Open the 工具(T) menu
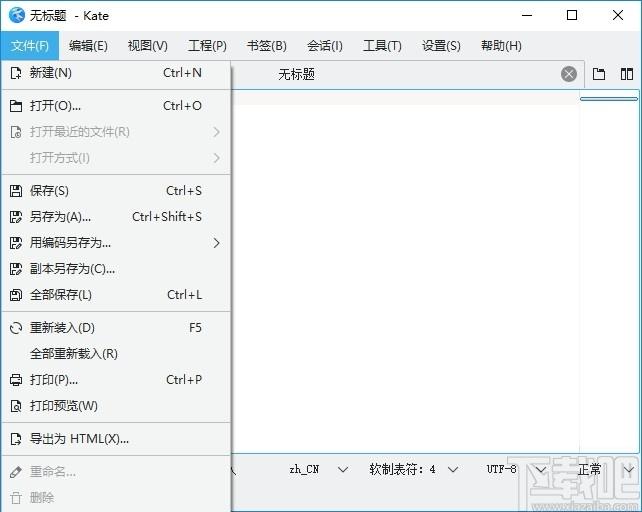Viewport: 642px width, 512px height. [x=382, y=45]
